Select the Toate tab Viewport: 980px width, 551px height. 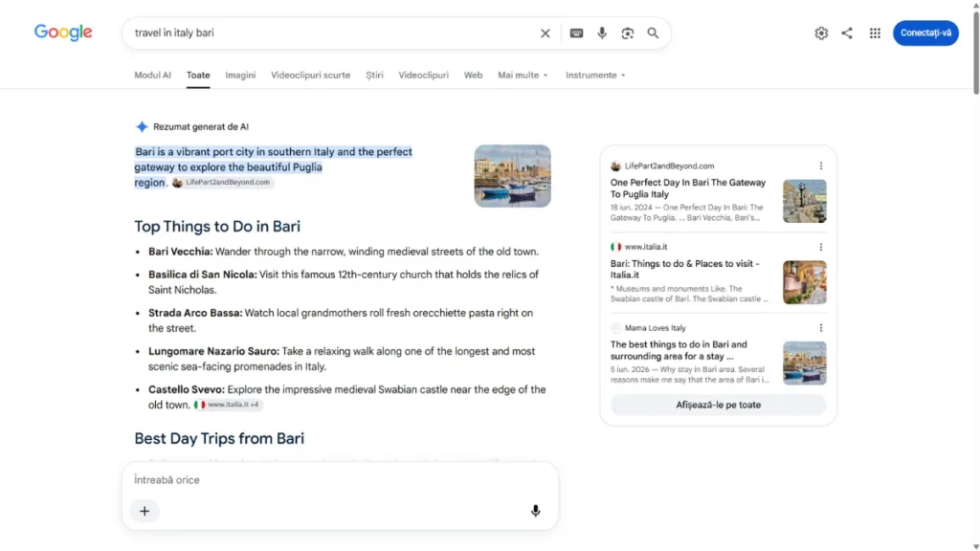tap(198, 75)
